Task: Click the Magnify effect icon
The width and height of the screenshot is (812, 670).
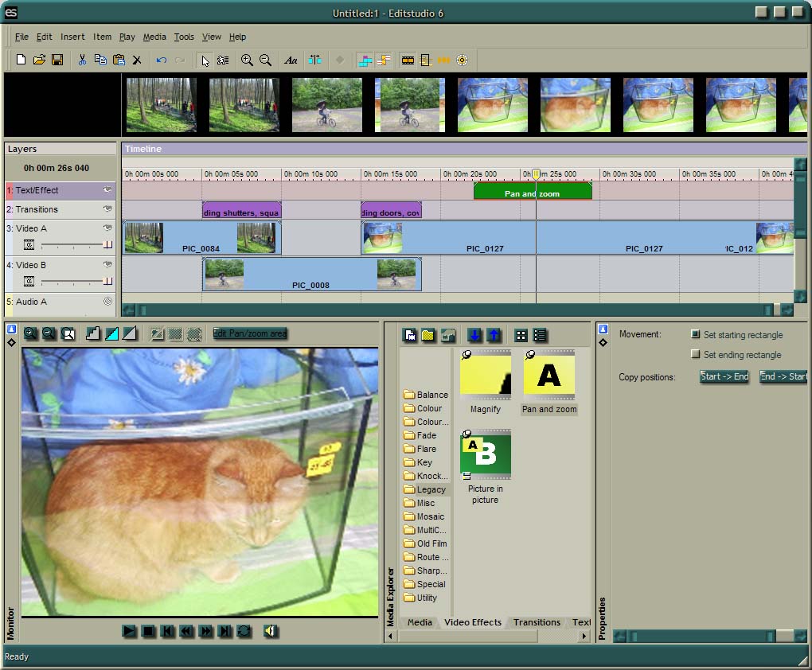Action: pos(485,374)
